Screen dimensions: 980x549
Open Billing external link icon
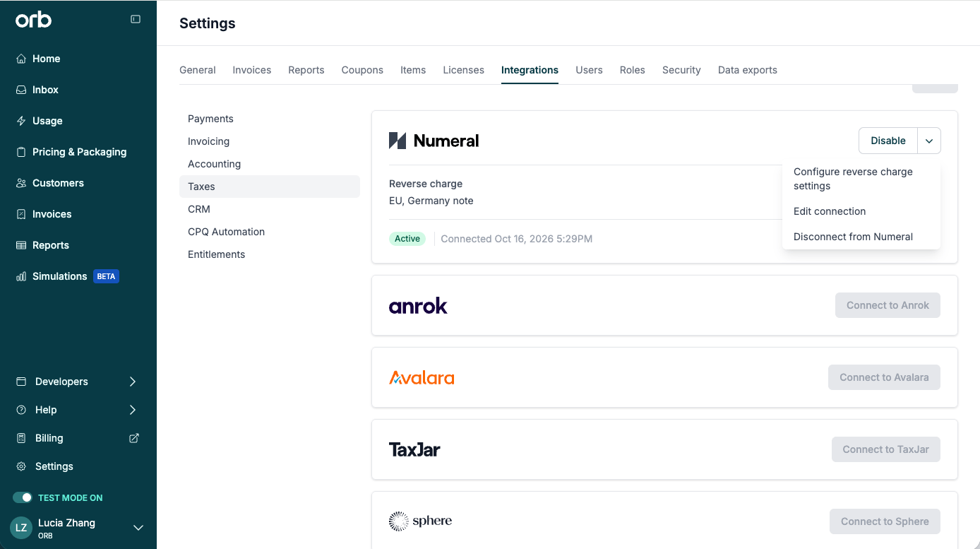tap(134, 438)
